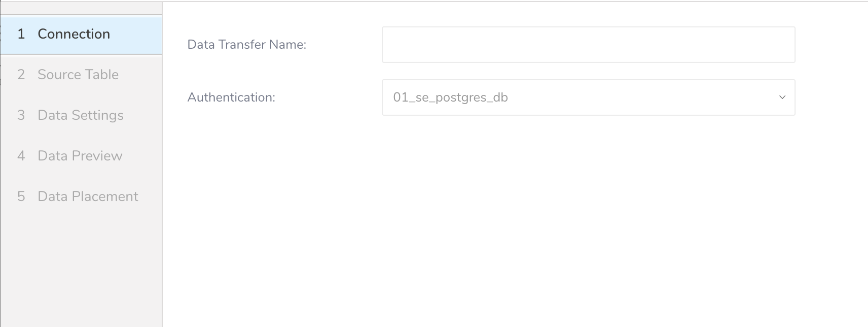The image size is (868, 327).
Task: Go to the Source Table step
Action: pyautogui.click(x=78, y=75)
